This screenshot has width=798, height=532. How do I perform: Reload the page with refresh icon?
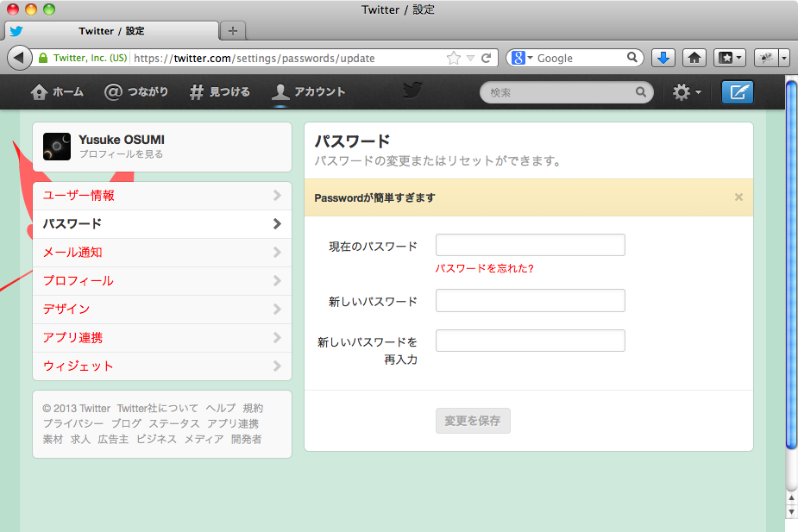pos(486,58)
